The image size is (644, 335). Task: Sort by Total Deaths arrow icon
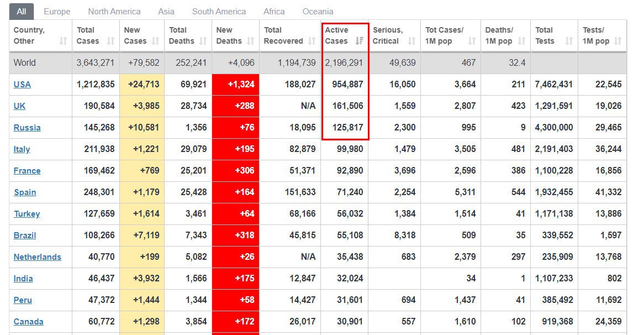pos(203,41)
